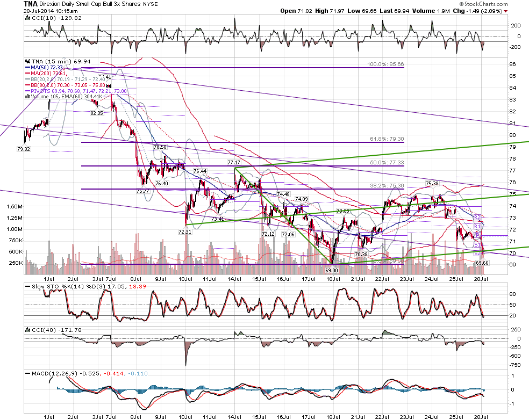Click the 69.66 price label
This screenshot has width=529, height=420.
[x=482, y=263]
